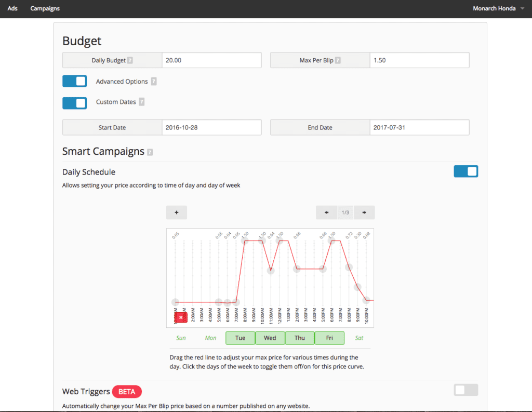Click the Start Date input field
Image resolution: width=532 pixels, height=412 pixels.
pyautogui.click(x=211, y=127)
